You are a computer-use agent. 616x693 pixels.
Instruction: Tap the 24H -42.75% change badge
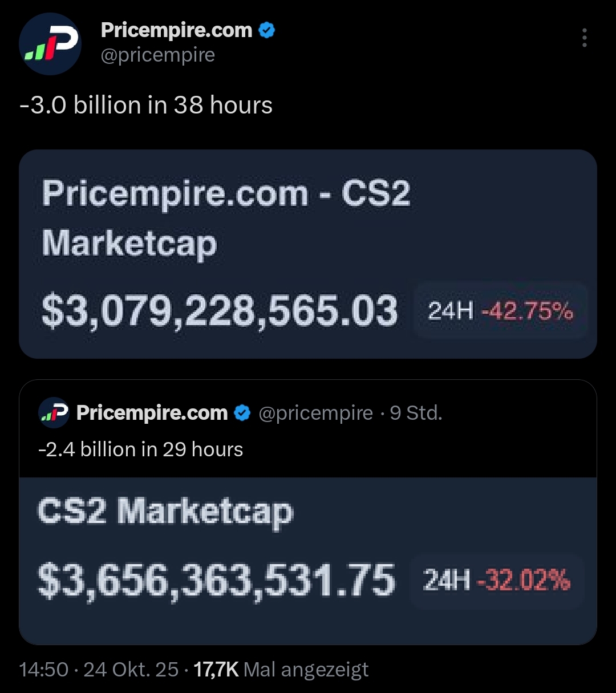(x=500, y=311)
